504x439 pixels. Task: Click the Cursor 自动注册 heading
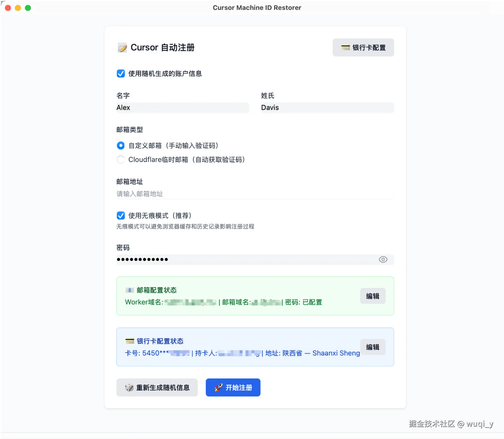click(162, 48)
